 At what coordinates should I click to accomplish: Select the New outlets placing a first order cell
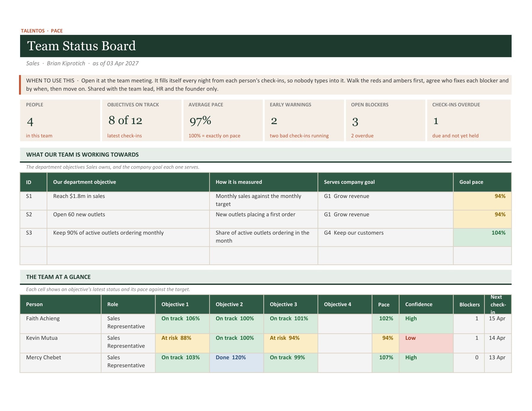coord(264,219)
